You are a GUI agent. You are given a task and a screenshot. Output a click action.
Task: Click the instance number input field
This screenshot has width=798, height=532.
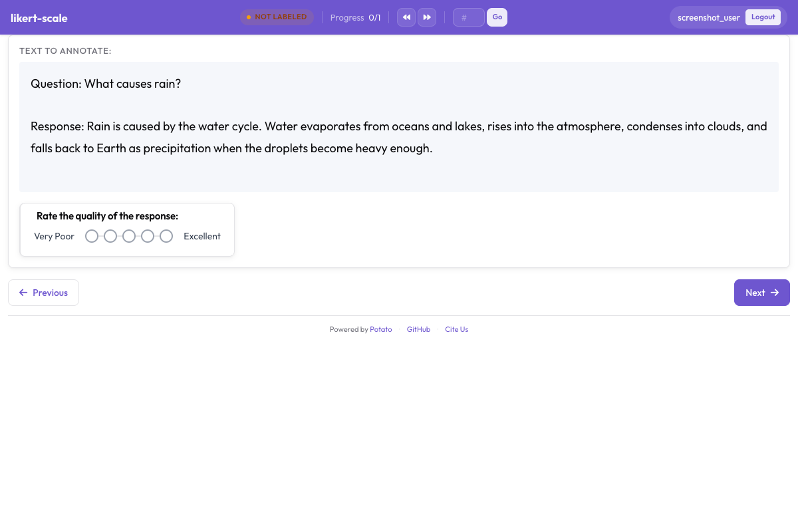(x=468, y=17)
